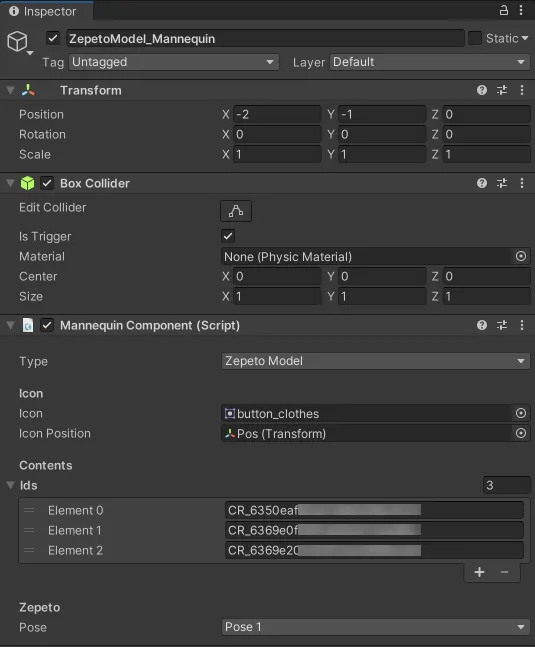Screen dimensions: 535x647
Task: Open the Physic Material object picker
Action: point(521,257)
